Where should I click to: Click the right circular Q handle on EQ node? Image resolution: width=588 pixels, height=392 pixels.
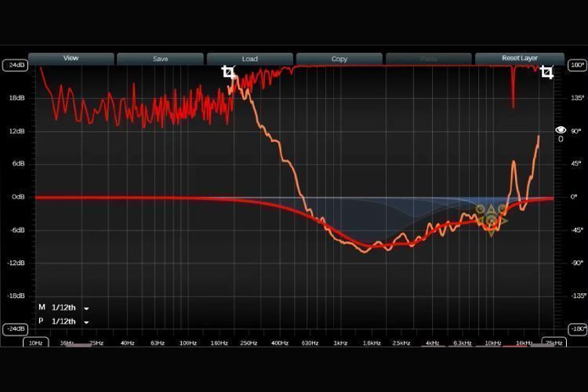click(x=502, y=209)
